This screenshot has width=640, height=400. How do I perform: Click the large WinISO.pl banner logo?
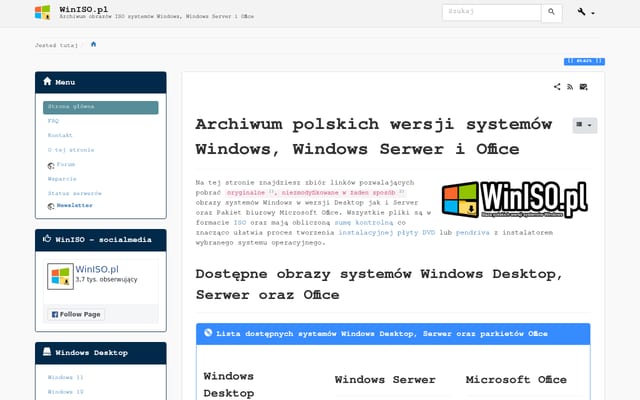click(x=515, y=199)
